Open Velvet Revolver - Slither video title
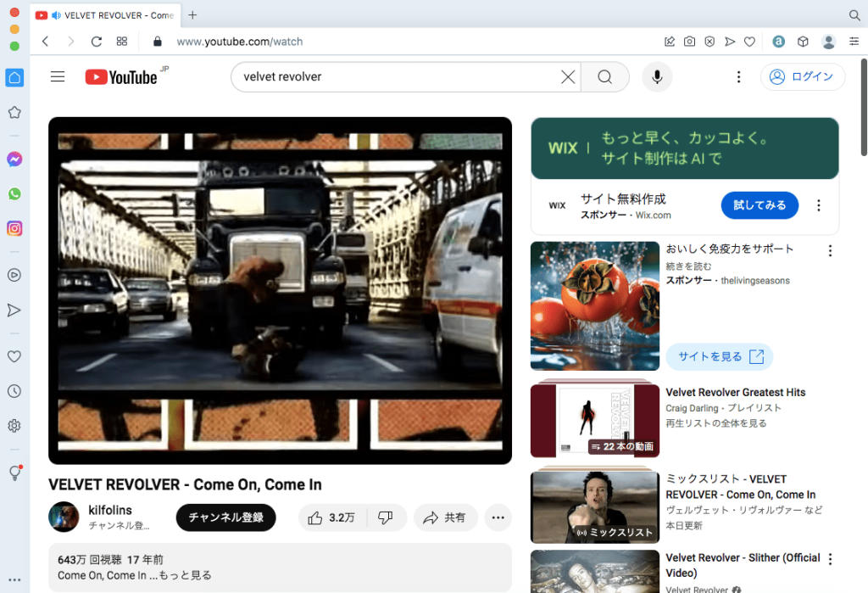The width and height of the screenshot is (868, 593). click(743, 565)
